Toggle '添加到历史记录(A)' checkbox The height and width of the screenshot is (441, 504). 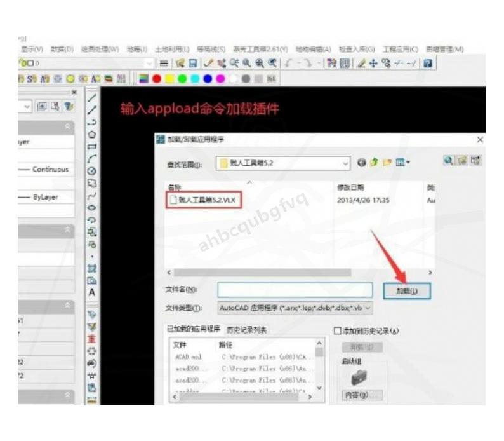(337, 330)
